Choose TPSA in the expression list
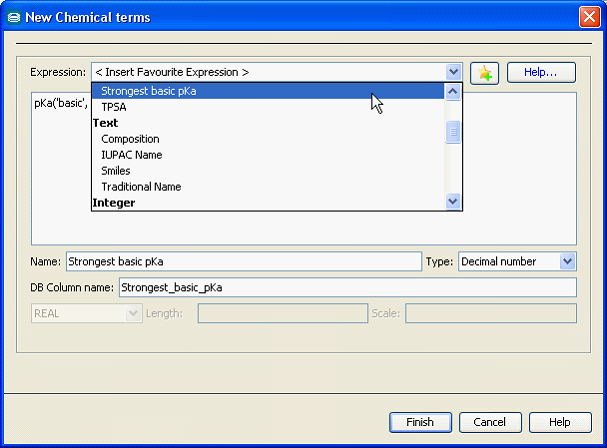Viewport: 607px width, 448px height. coord(114,107)
